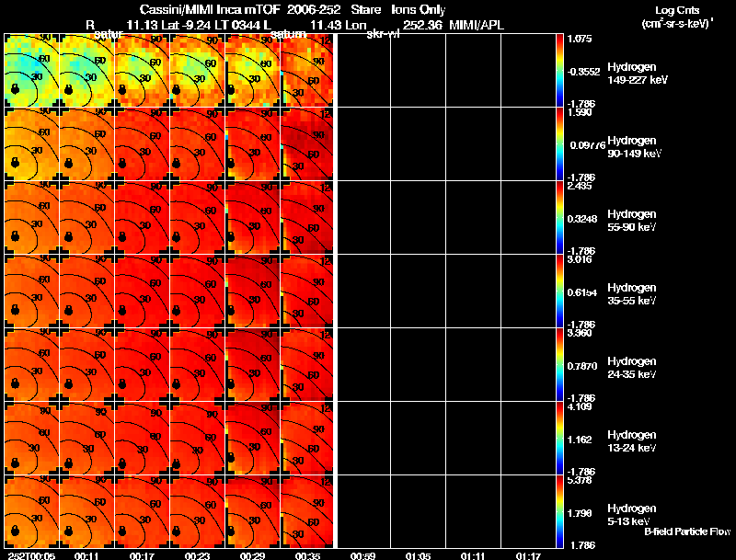Open the Hydrogen 90-149 keV panel at 00:23
Image resolution: width=736 pixels, height=560 pixels.
click(x=197, y=144)
